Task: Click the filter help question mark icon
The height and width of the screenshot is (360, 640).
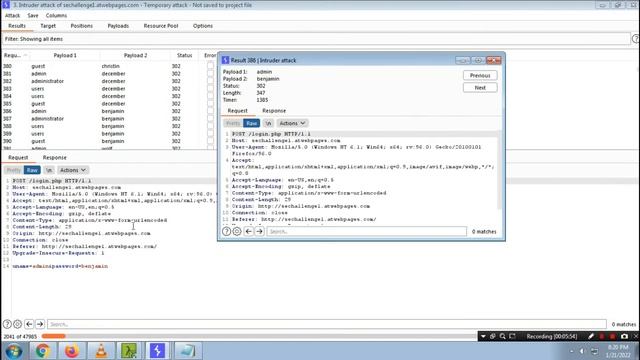Action: pos(636,39)
